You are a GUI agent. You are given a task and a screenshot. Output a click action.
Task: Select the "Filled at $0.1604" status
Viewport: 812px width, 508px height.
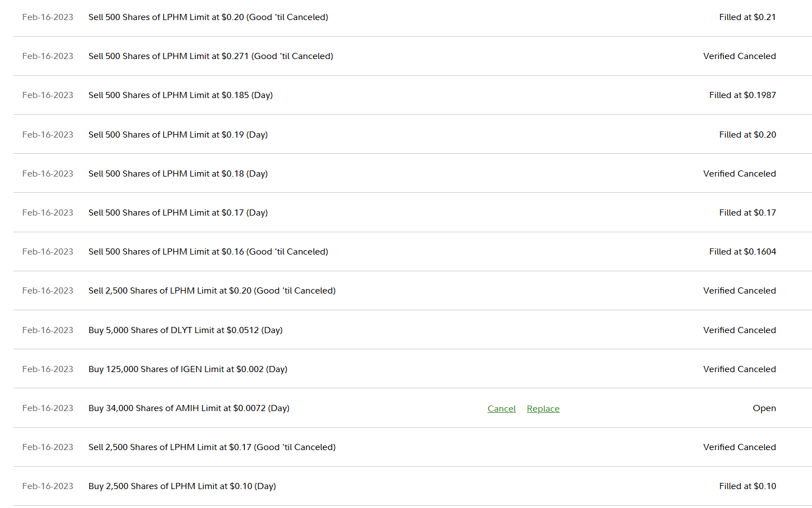(742, 252)
